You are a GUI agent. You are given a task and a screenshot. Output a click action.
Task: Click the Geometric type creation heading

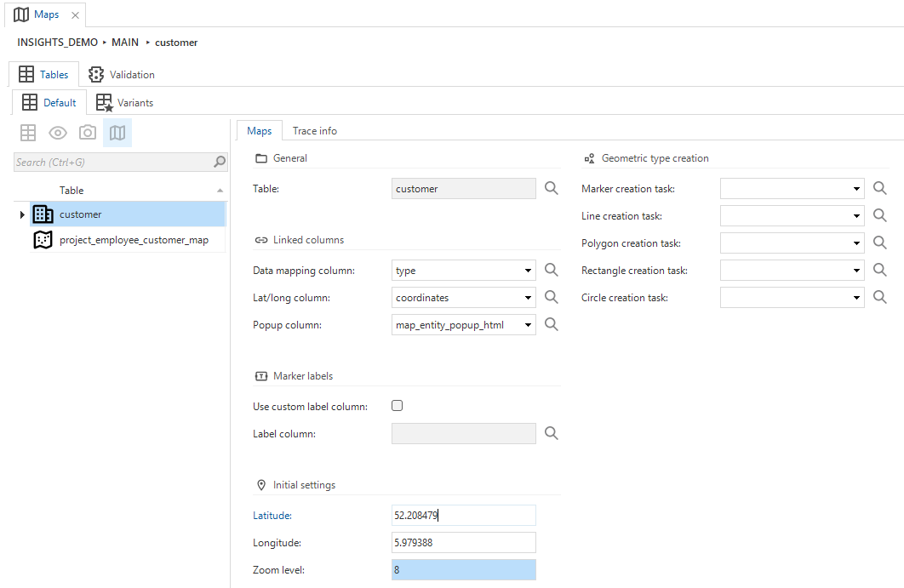click(655, 158)
